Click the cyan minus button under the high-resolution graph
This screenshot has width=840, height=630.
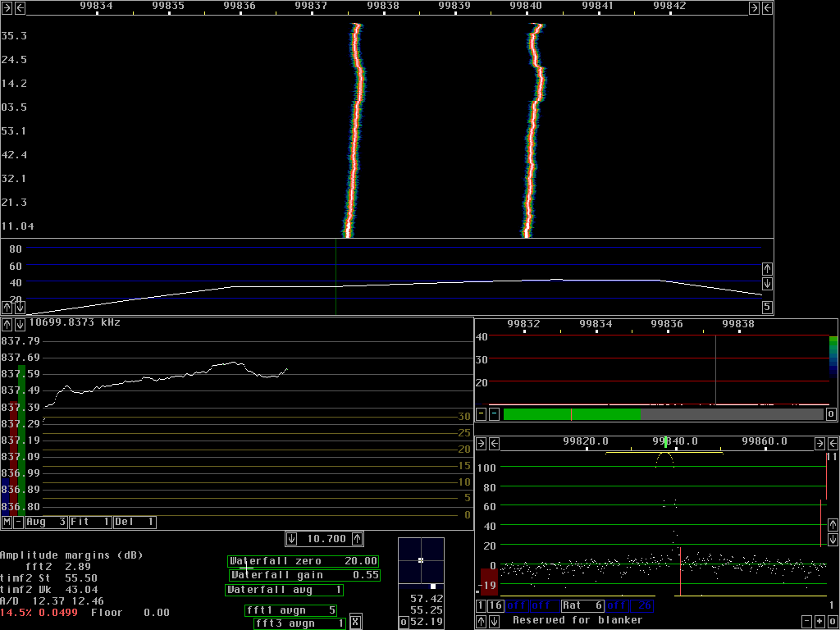point(495,414)
